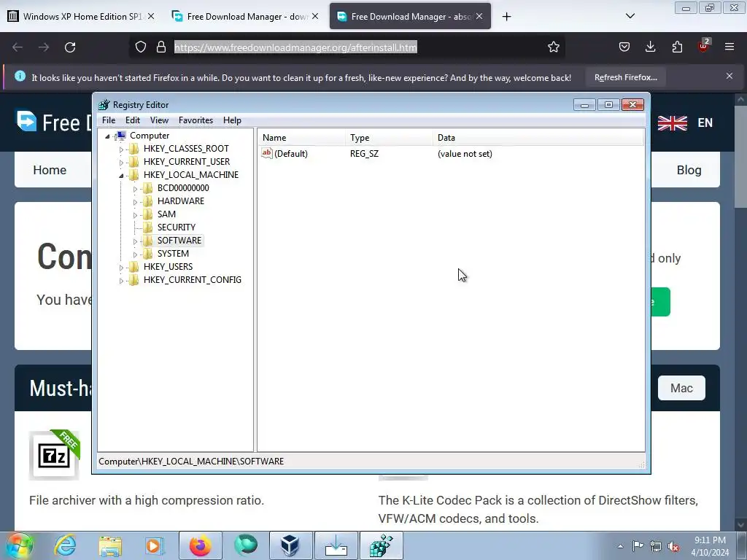Click Mac button on webpage
The width and height of the screenshot is (747, 560).
click(x=681, y=388)
